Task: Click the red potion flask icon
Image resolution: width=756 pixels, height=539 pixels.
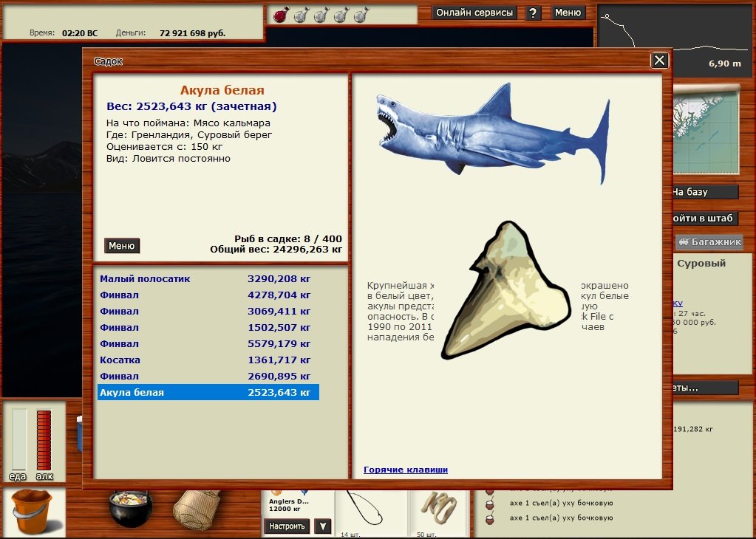Action: click(x=281, y=15)
